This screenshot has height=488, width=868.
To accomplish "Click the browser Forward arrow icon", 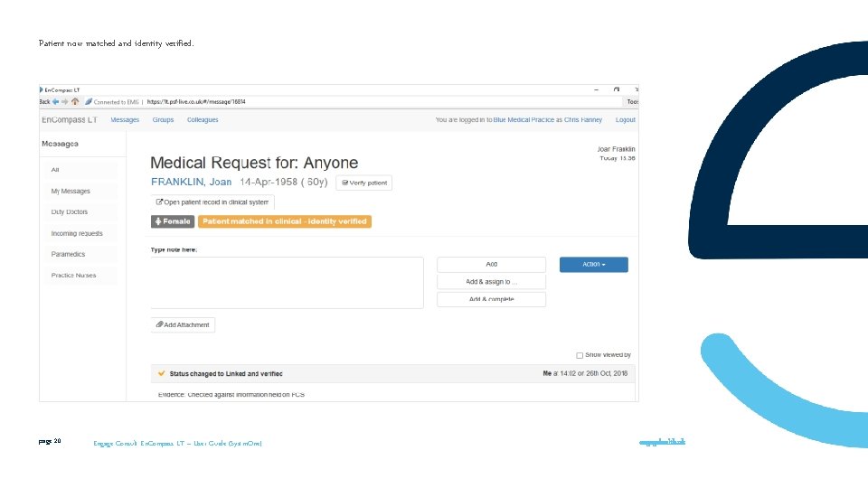I will (x=65, y=102).
